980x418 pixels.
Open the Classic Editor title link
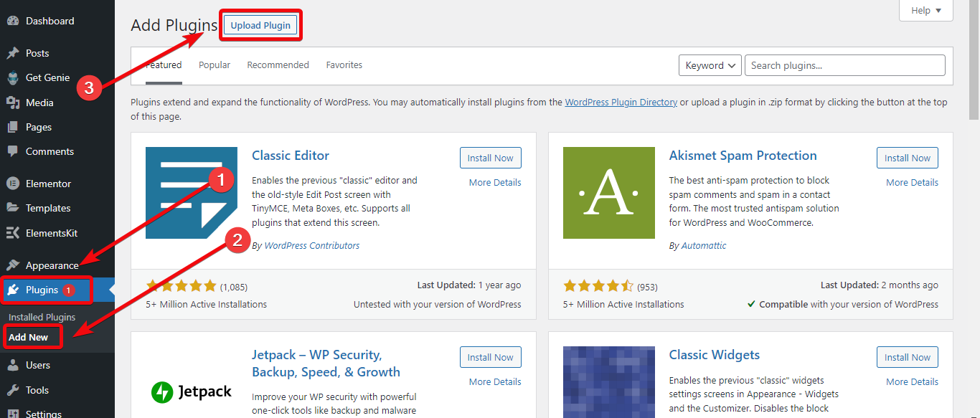click(291, 156)
